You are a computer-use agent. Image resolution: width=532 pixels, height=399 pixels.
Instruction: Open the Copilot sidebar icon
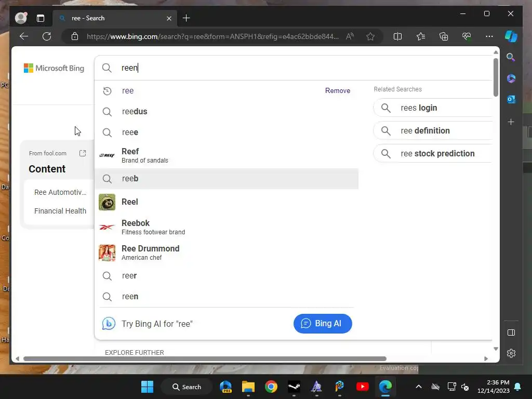pos(511,36)
